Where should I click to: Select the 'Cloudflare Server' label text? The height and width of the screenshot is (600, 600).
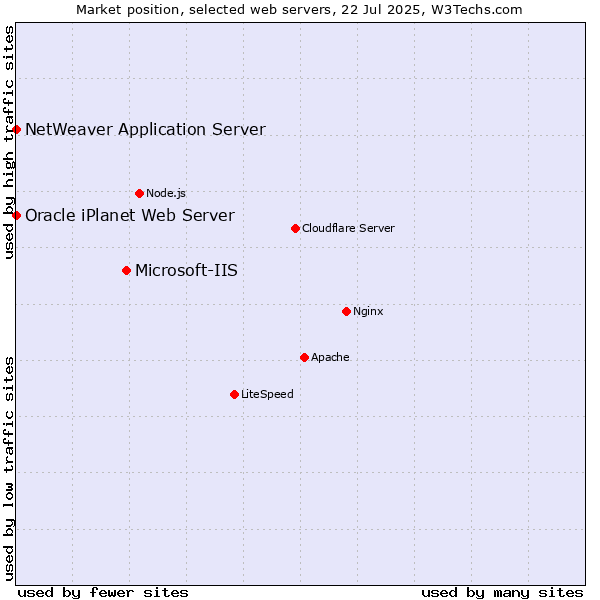pyautogui.click(x=348, y=228)
